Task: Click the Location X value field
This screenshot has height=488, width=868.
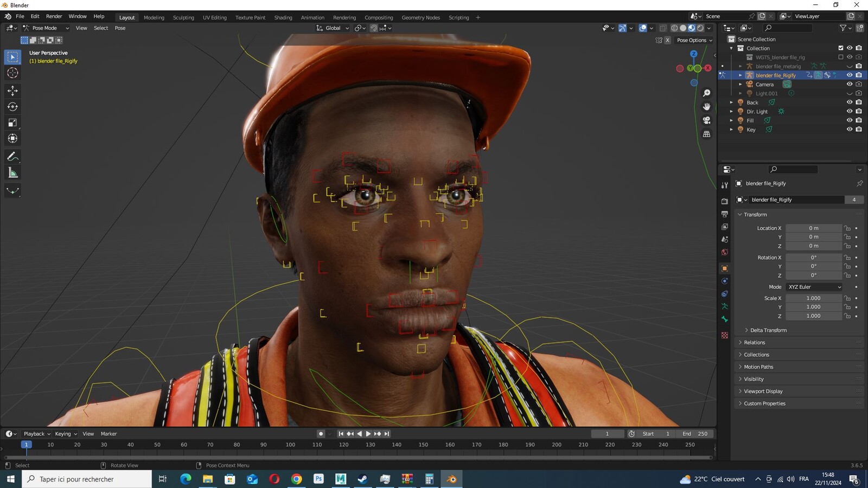Action: point(814,228)
